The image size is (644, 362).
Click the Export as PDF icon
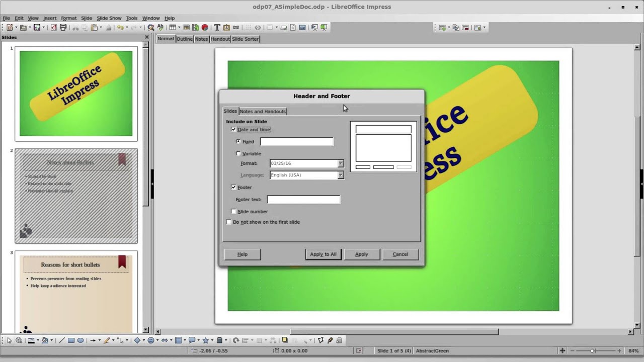tap(54, 28)
